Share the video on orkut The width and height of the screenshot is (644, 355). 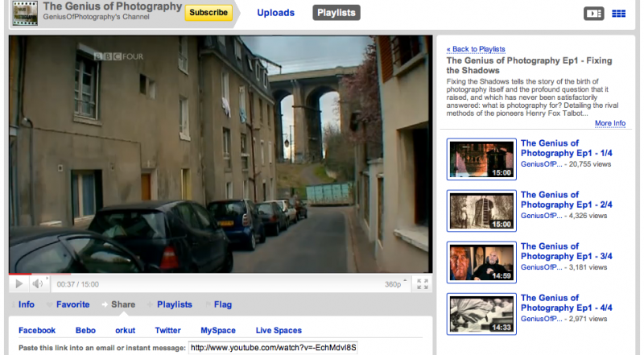[126, 330]
